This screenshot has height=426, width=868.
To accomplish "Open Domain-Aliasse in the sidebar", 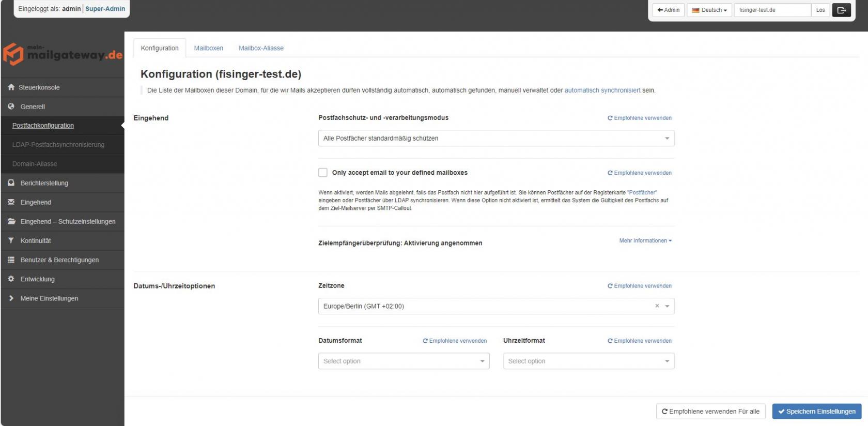I will [x=35, y=164].
